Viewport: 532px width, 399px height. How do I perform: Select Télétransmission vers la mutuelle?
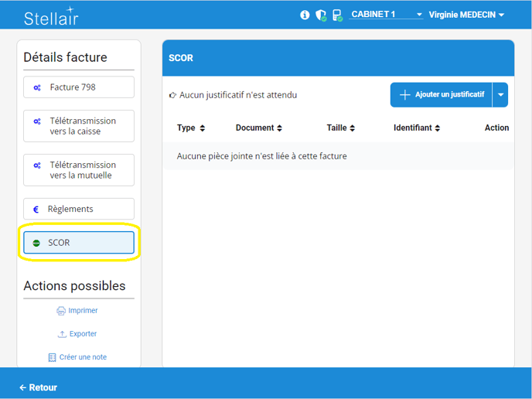point(79,170)
